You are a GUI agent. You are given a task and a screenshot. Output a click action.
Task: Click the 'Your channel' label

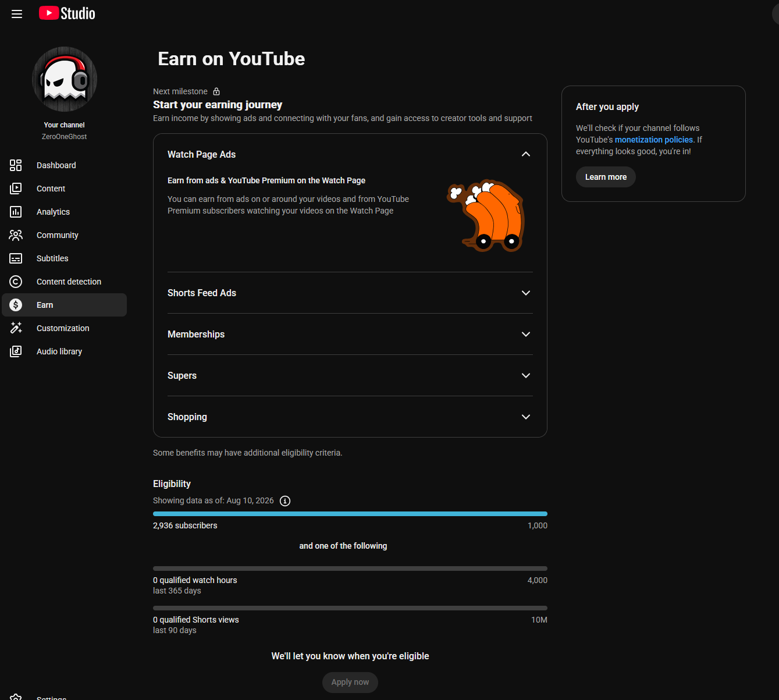[64, 125]
